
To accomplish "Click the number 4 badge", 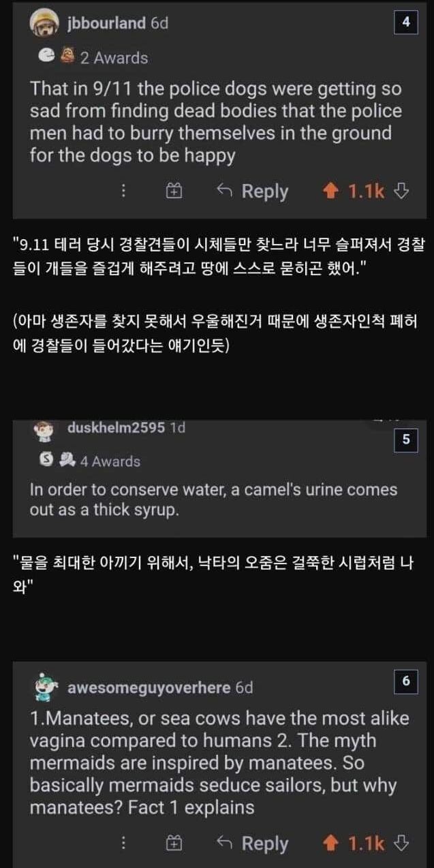I will point(406,22).
